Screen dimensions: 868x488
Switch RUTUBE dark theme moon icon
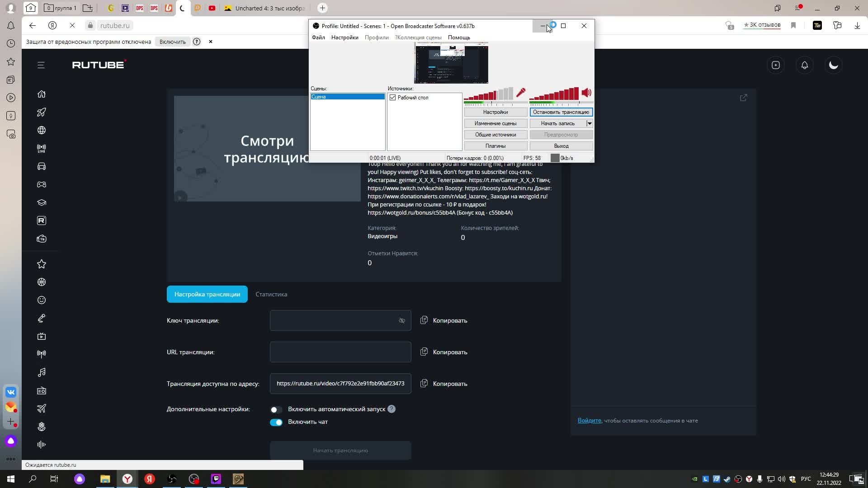[x=833, y=65]
